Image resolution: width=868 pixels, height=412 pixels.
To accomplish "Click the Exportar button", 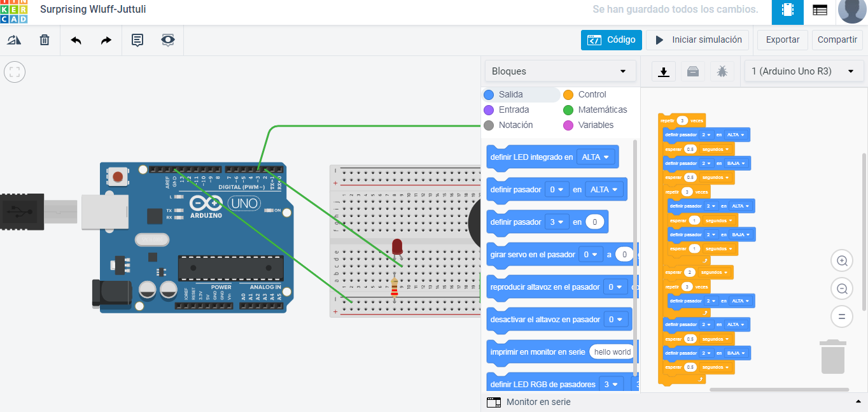I will pos(783,39).
